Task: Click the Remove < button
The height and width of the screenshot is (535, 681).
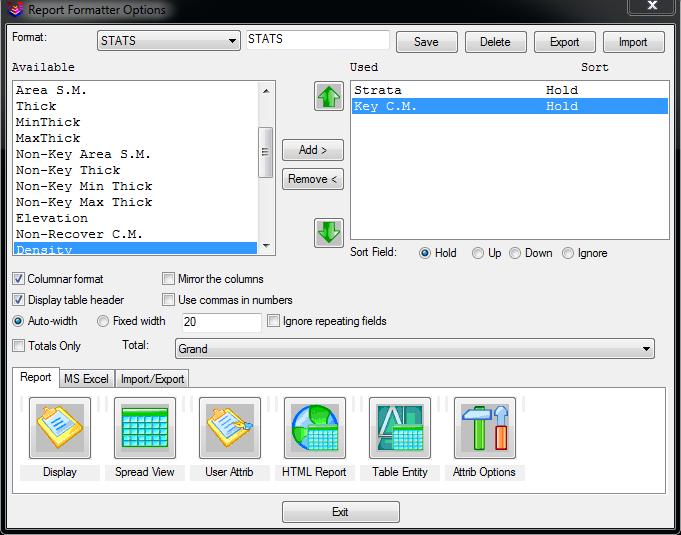Action: (x=313, y=179)
